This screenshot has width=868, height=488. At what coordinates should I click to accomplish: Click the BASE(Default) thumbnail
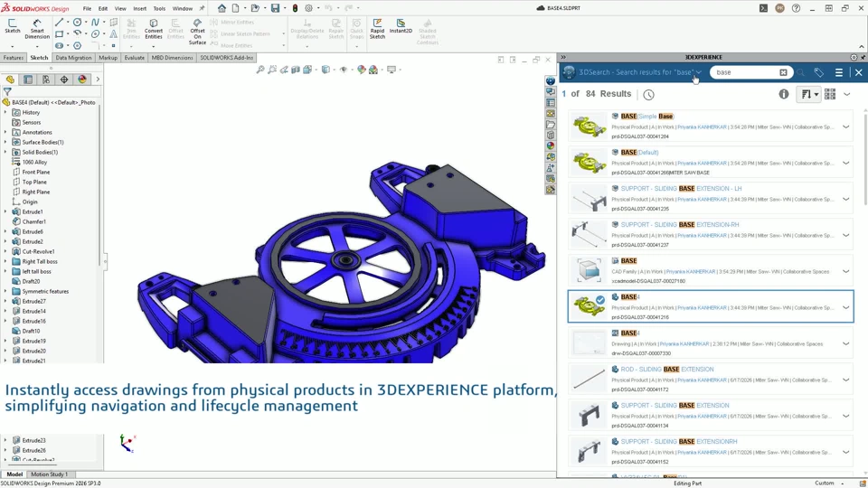click(x=589, y=163)
